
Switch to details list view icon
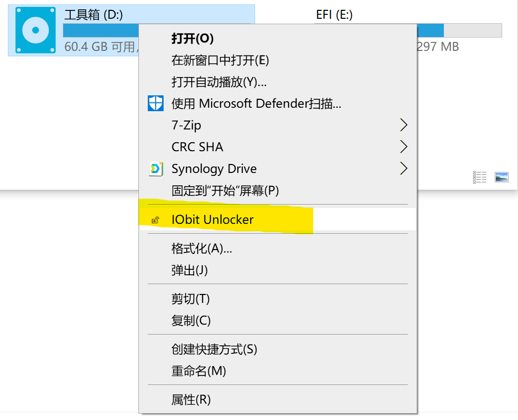(x=479, y=177)
